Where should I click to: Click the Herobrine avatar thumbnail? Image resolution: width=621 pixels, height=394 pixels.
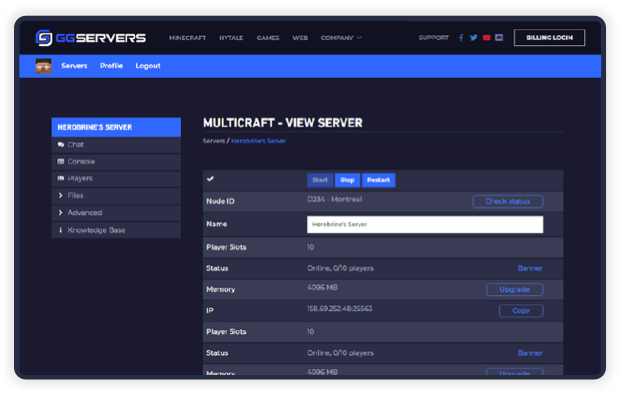(x=44, y=66)
